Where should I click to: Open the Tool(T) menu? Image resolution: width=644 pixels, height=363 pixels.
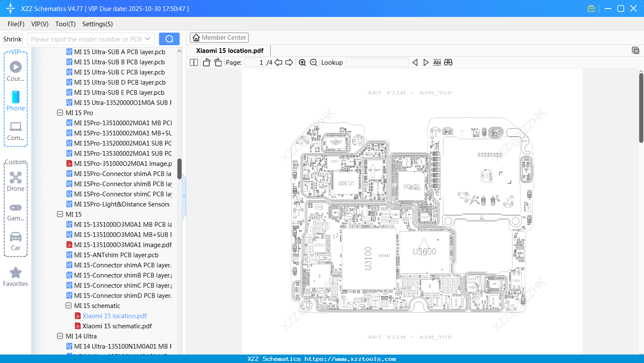65,24
